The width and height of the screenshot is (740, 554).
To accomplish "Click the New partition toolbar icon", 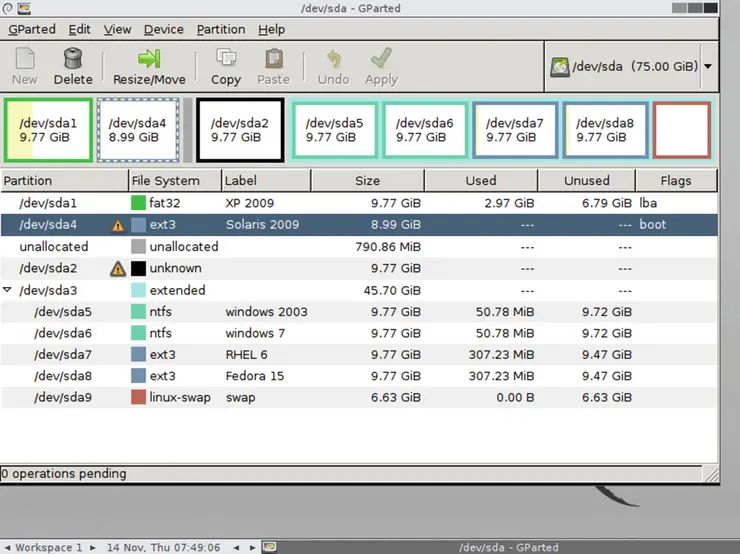I will [24, 59].
